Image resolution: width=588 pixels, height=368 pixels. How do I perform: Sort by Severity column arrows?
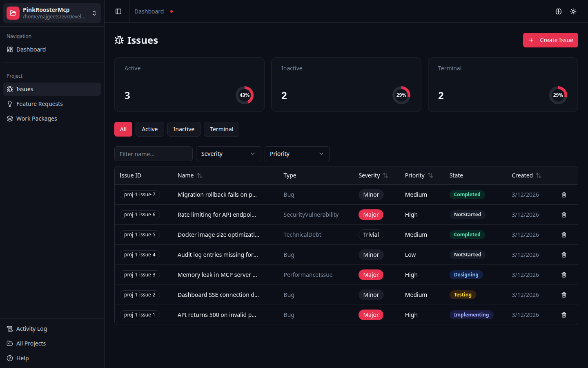click(385, 175)
